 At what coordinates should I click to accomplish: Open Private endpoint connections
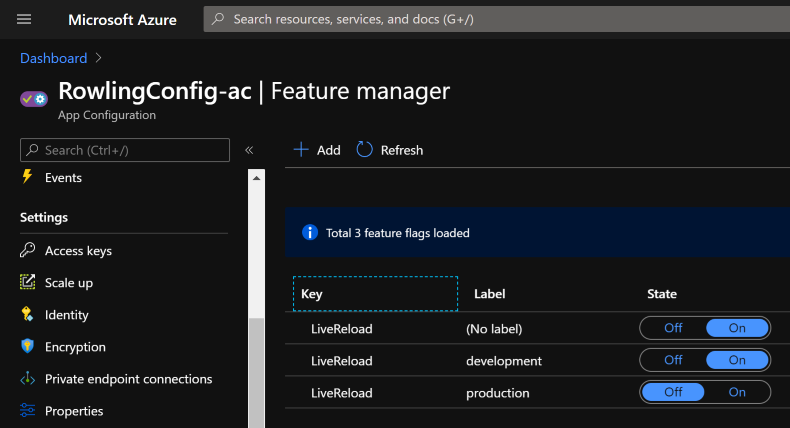pyautogui.click(x=128, y=379)
